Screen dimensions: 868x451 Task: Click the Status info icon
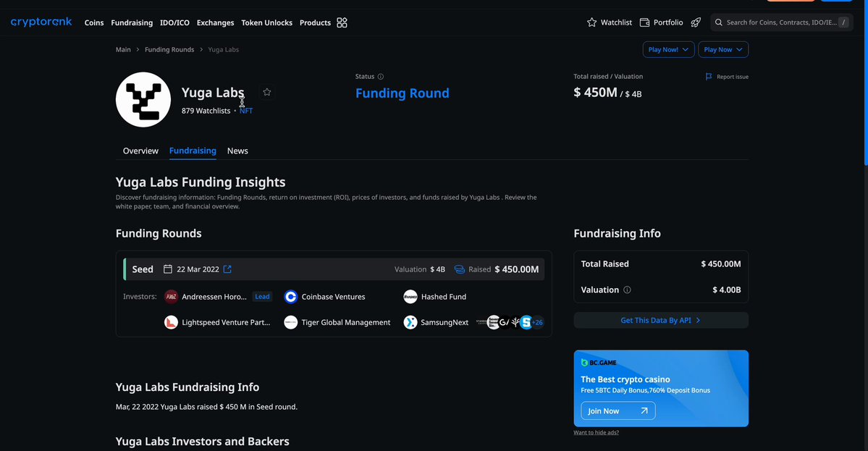pos(380,76)
